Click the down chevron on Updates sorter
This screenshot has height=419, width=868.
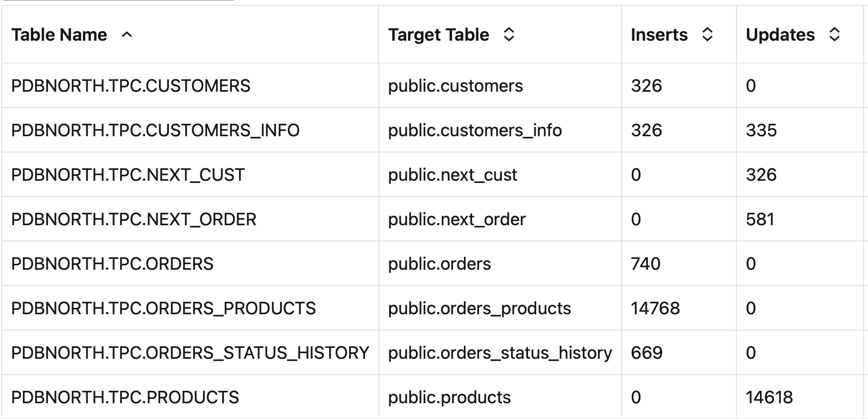coord(835,38)
